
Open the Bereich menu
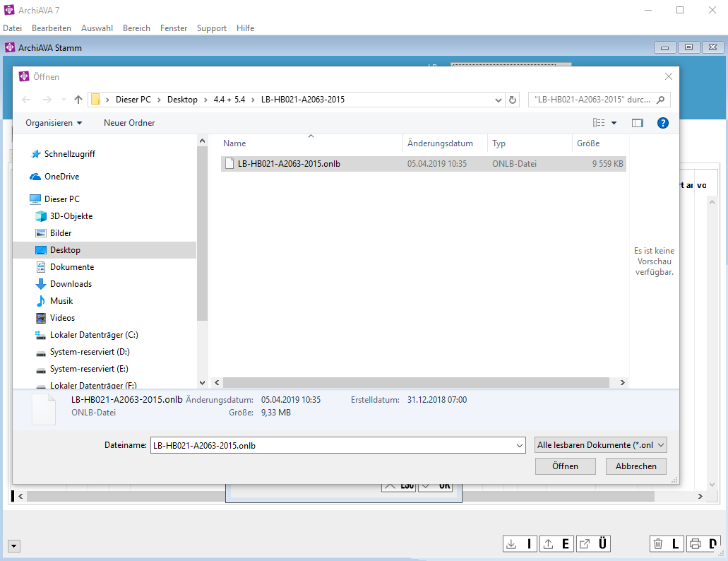(x=136, y=28)
